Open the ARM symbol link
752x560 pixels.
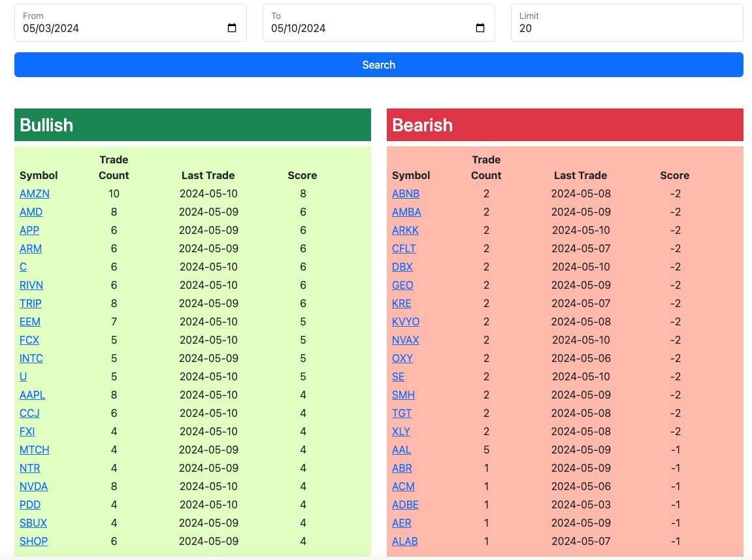[x=31, y=248]
